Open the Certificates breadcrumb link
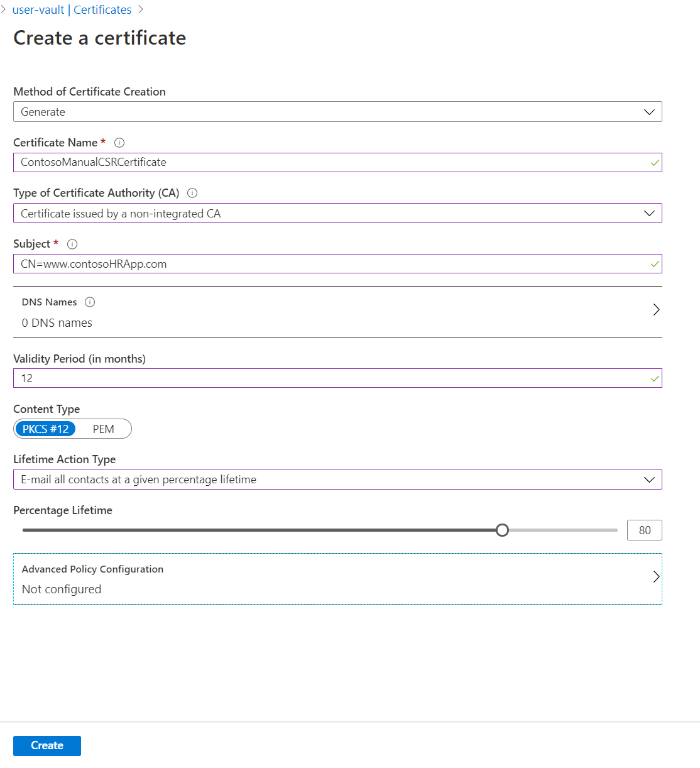Viewport: 700px width, 768px height. tap(102, 9)
